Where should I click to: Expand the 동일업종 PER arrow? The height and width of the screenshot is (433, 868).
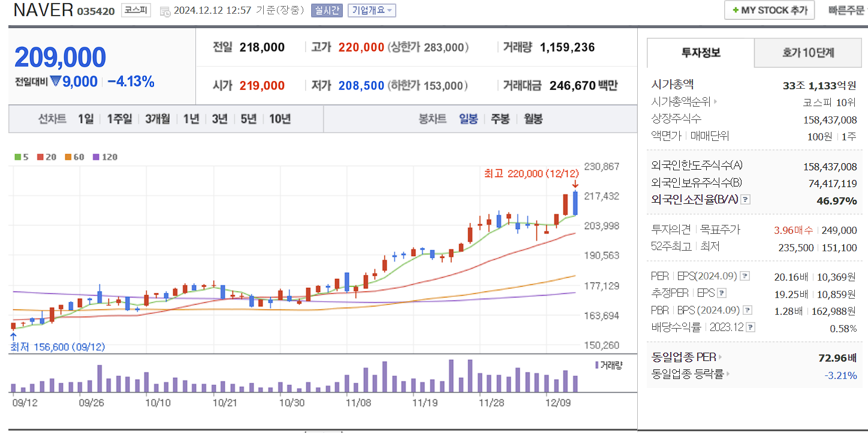point(720,357)
